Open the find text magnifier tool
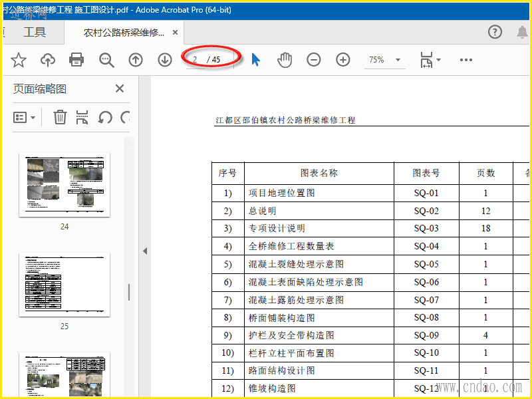 (x=106, y=60)
